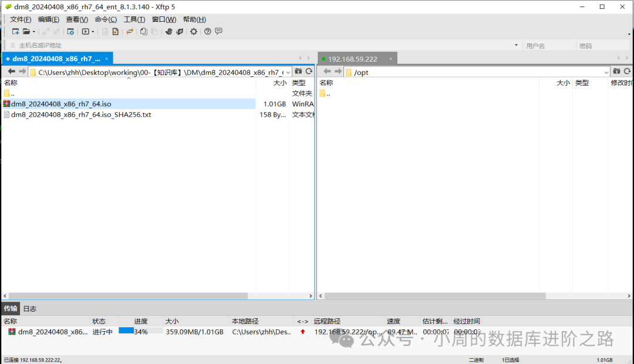Open the 工具(T) menu
Image resolution: width=634 pixels, height=364 pixels.
[x=134, y=19]
